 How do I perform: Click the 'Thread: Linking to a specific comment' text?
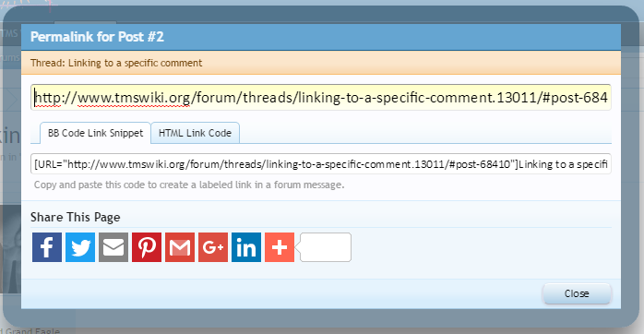pyautogui.click(x=116, y=63)
